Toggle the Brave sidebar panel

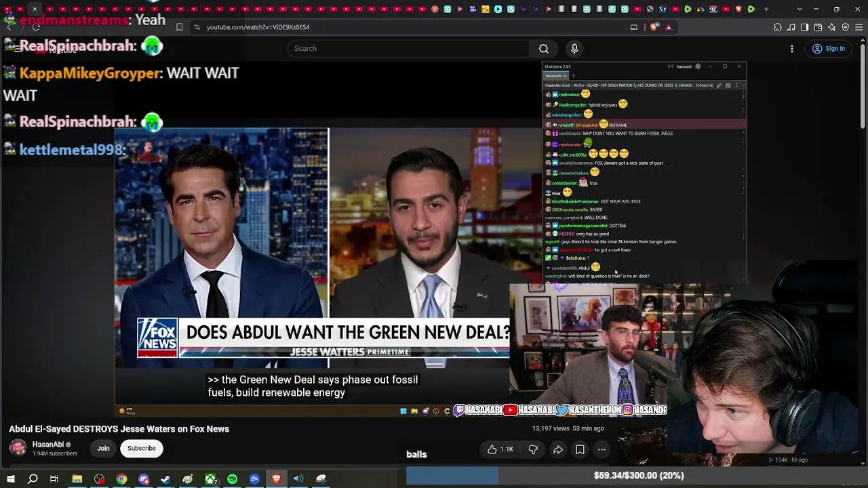tap(805, 27)
